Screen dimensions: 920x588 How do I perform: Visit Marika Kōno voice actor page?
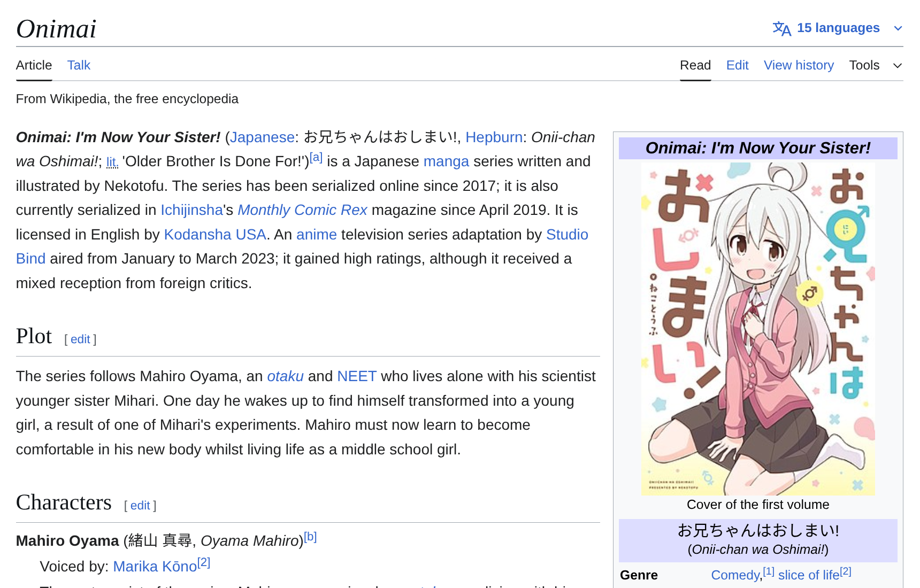click(155, 567)
